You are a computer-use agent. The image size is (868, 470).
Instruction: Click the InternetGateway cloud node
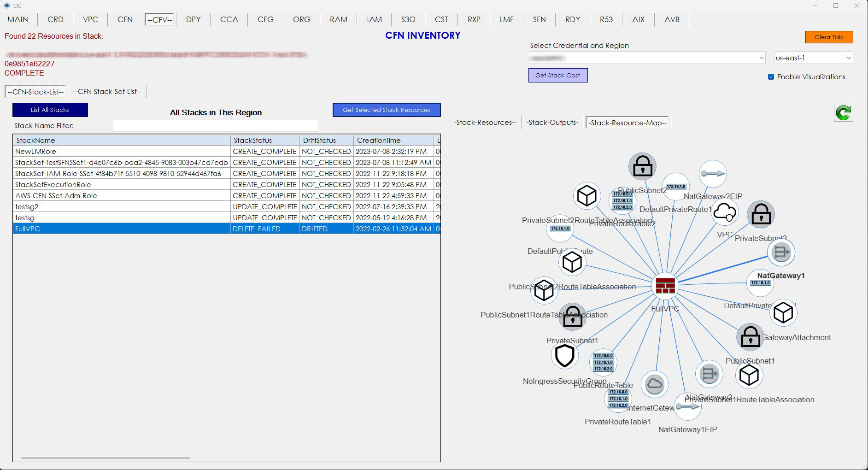pyautogui.click(x=654, y=384)
